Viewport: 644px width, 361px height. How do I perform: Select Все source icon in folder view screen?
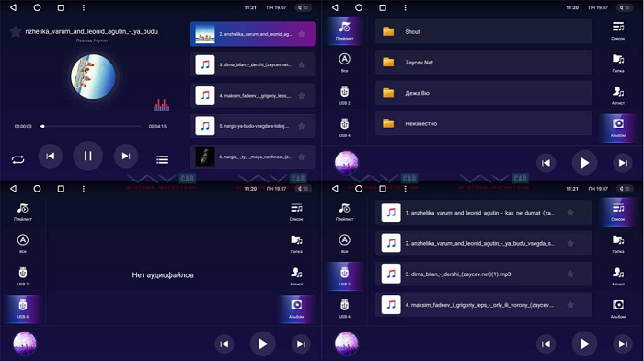[x=344, y=63]
